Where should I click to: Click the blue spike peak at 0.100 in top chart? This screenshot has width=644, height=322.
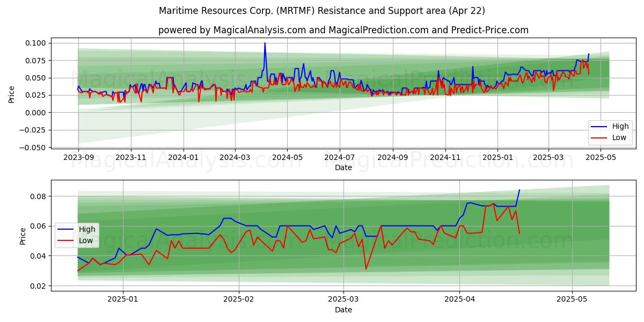pyautogui.click(x=265, y=43)
